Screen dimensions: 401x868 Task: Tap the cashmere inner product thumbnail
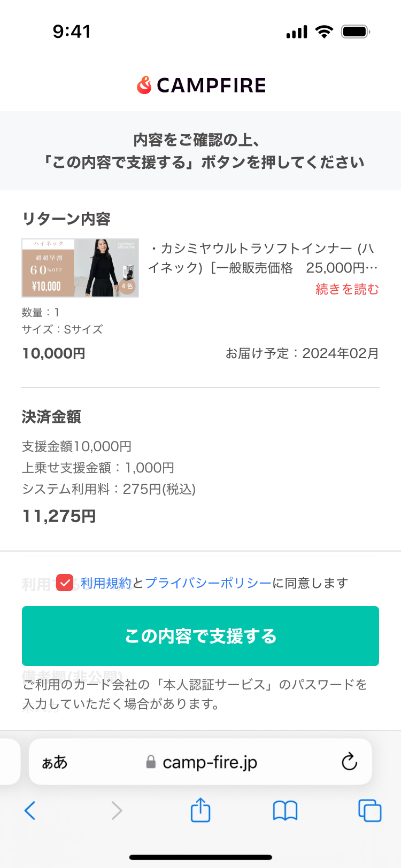pos(80,268)
